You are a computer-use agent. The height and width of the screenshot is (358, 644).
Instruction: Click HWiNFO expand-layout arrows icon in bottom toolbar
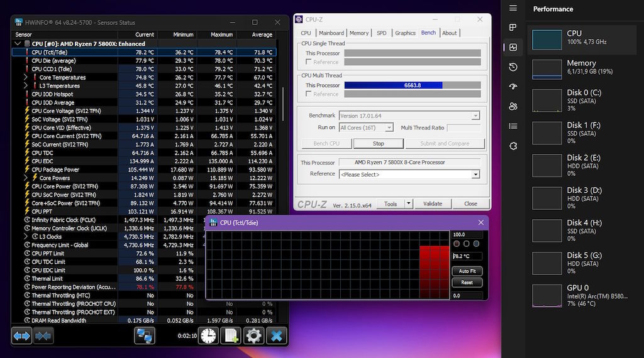click(21, 336)
